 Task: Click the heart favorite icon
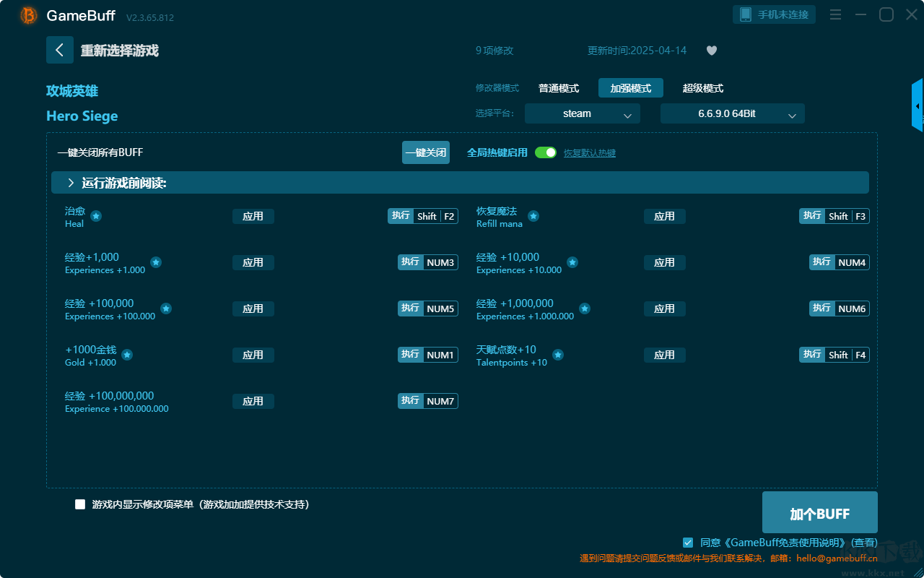712,51
